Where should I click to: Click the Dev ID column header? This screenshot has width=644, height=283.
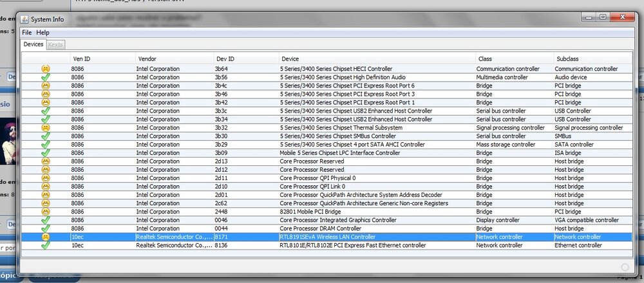(x=225, y=59)
